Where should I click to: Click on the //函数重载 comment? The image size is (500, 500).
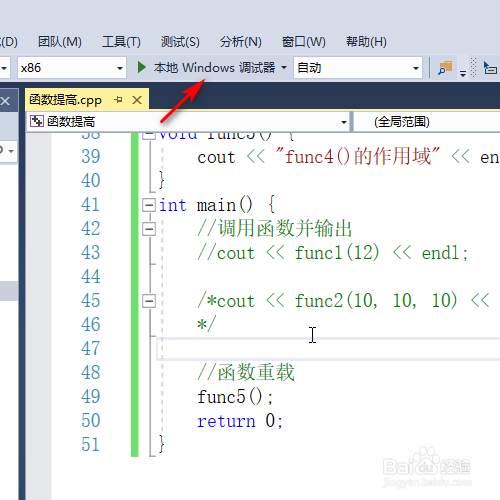click(246, 372)
